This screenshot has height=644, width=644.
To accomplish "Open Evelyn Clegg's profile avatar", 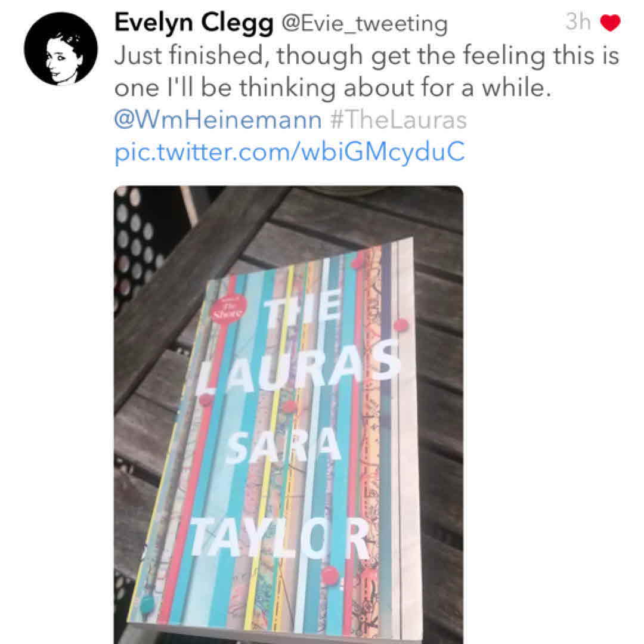I will (61, 48).
